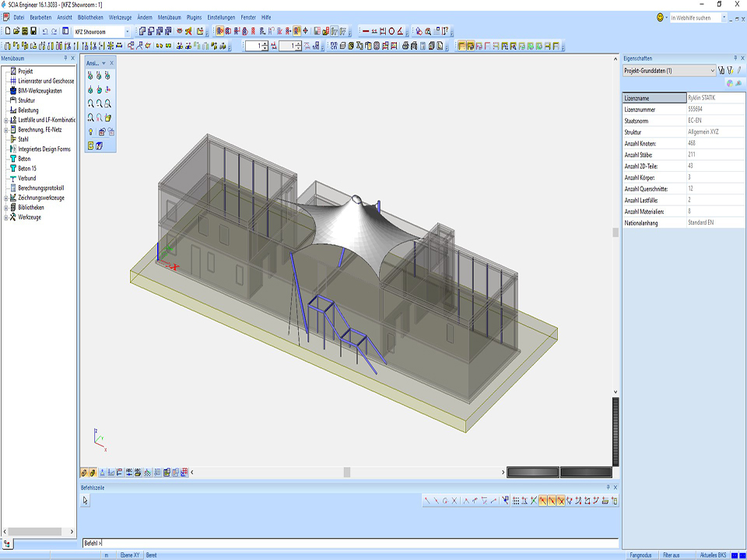Click the Webhilfe search field
The width and height of the screenshot is (747, 560).
[694, 17]
